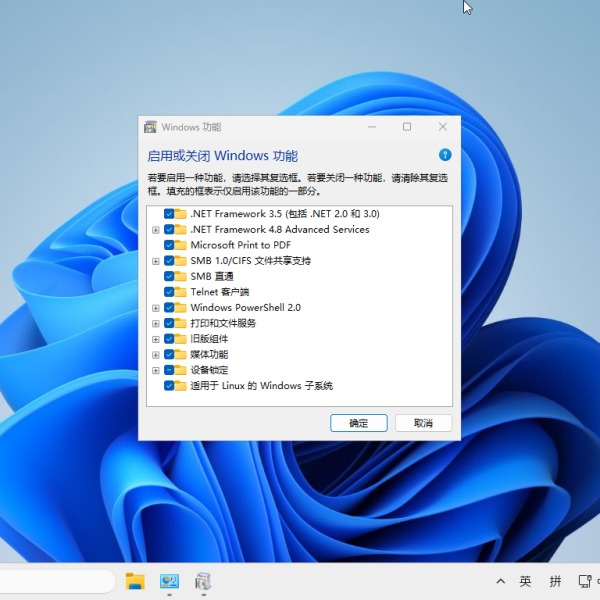This screenshot has width=600, height=600.
Task: Uncheck .NET Framework 4.8 Advanced Services checkbox
Action: (x=169, y=229)
